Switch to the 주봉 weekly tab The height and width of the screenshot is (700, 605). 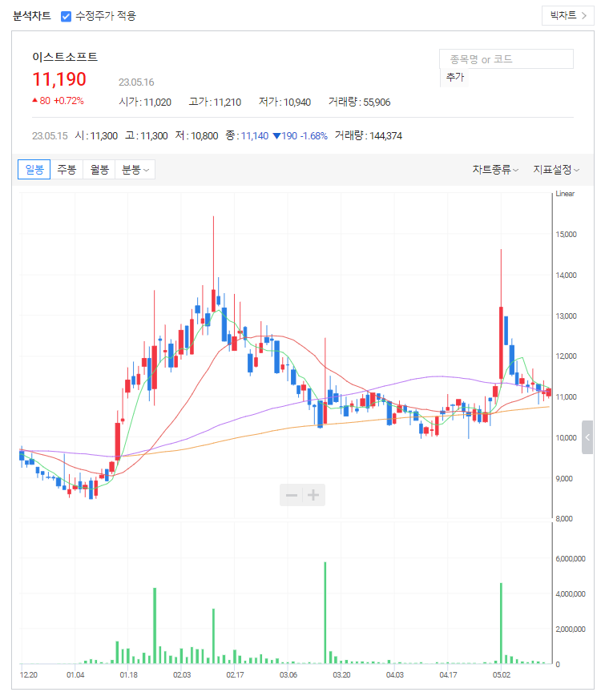67,170
